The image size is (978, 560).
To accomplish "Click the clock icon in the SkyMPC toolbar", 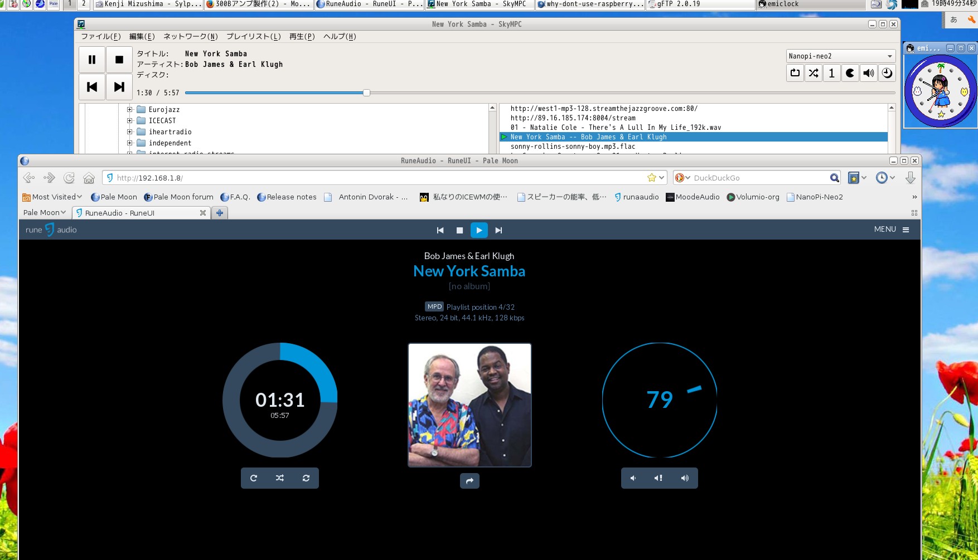I will (887, 73).
